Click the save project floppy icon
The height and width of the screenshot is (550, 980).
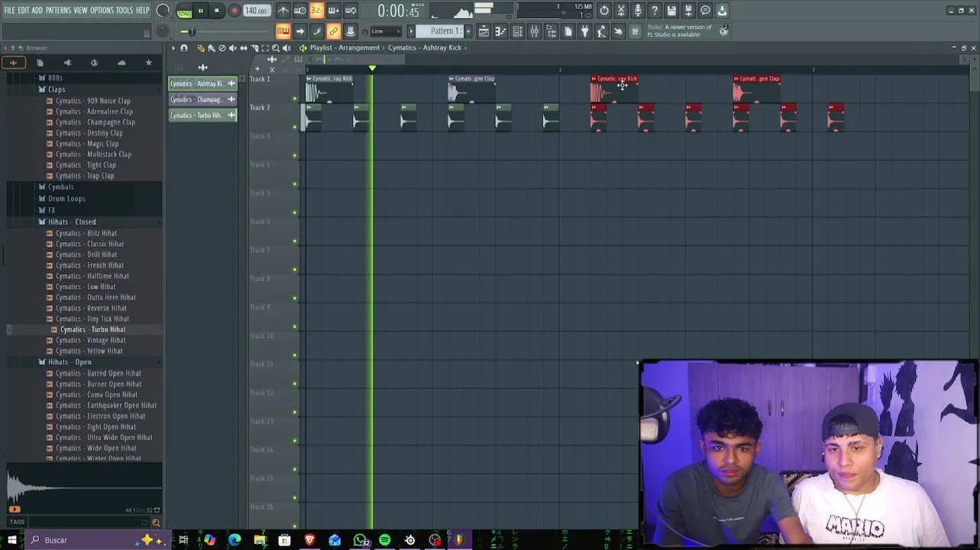click(671, 11)
